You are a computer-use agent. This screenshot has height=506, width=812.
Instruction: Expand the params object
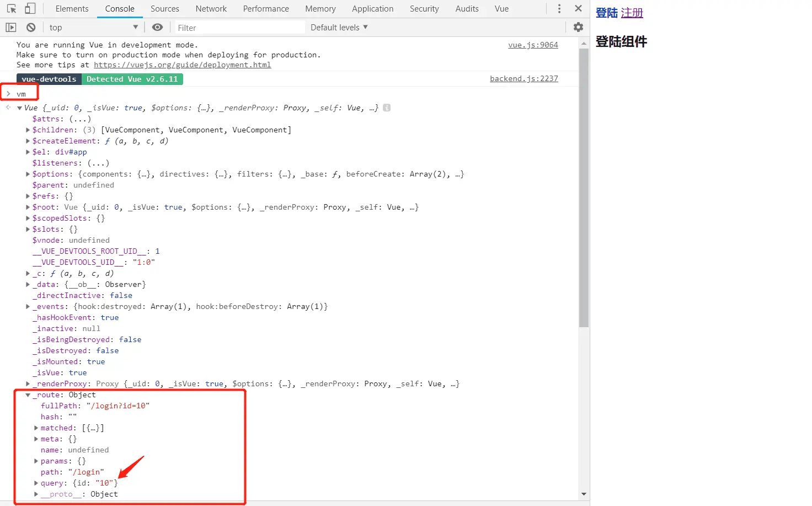(x=36, y=461)
